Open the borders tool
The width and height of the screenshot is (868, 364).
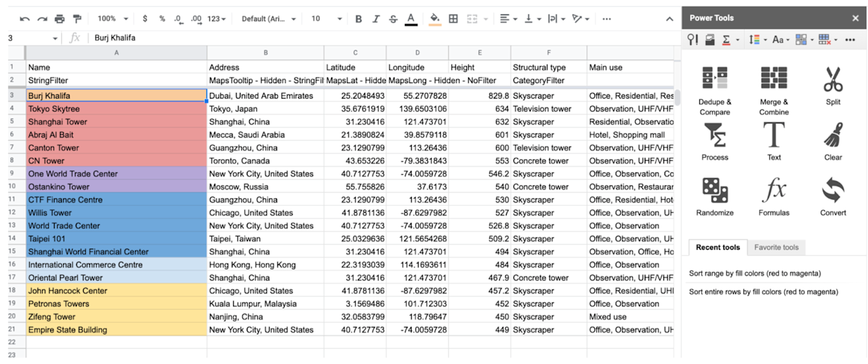(x=453, y=19)
